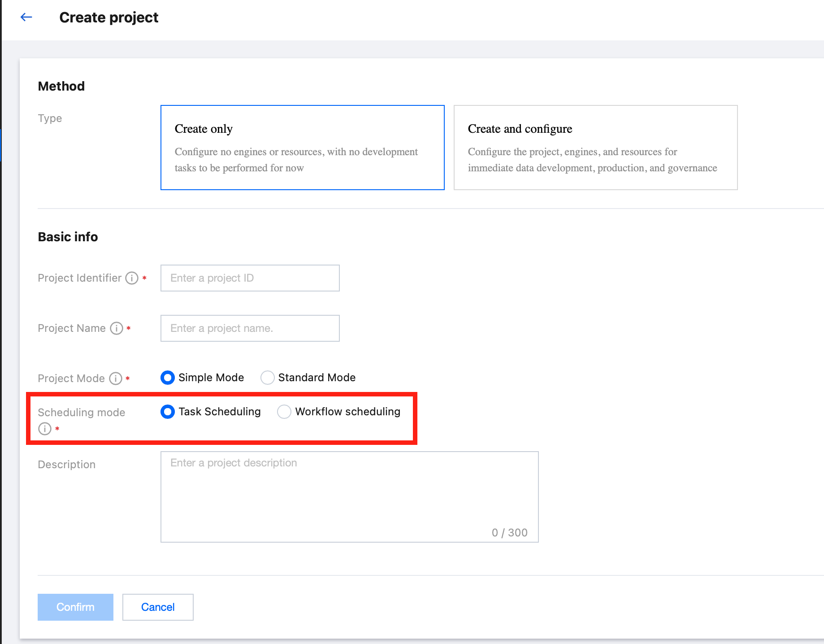Click the Project Name input field
This screenshot has height=644, width=824.
coord(250,328)
